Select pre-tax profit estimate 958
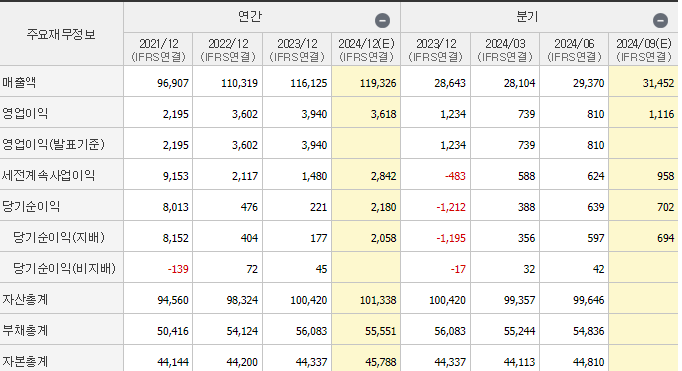This screenshot has height=371, width=682. tap(665, 176)
